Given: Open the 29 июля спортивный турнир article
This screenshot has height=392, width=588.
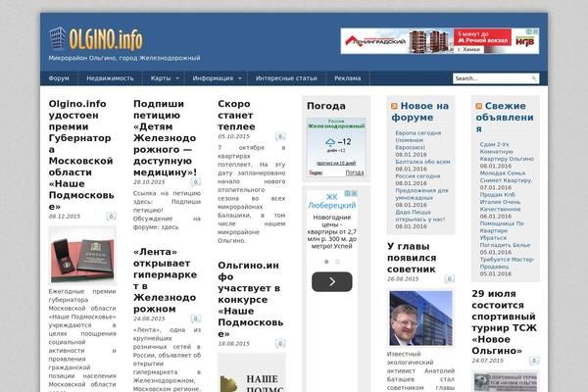Looking at the screenshot, I should click(x=505, y=321).
